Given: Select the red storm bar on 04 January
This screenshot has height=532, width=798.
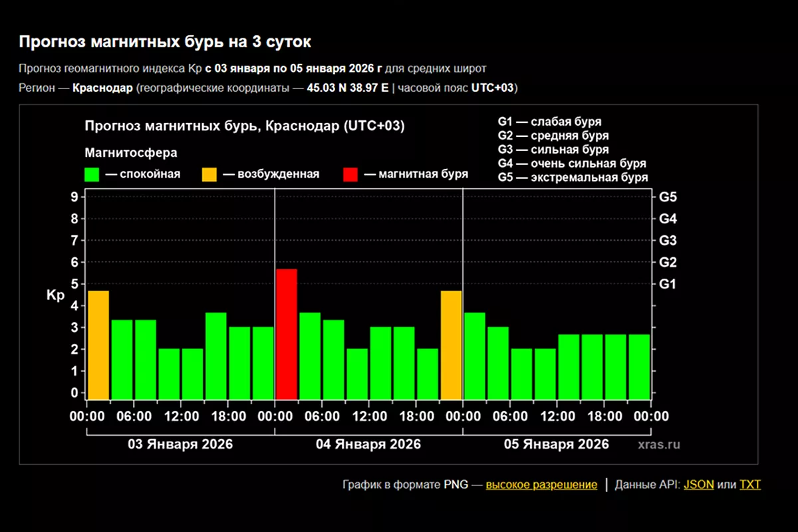Looking at the screenshot, I should 287,334.
